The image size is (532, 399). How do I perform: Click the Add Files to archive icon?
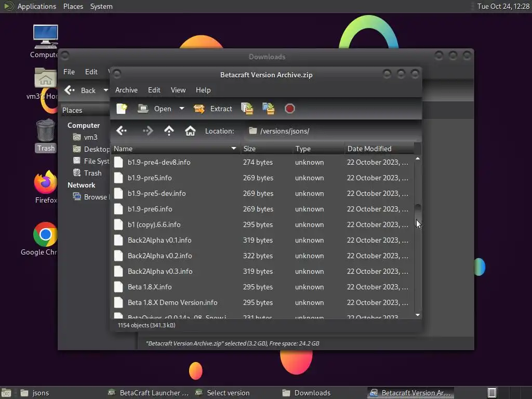click(x=247, y=109)
